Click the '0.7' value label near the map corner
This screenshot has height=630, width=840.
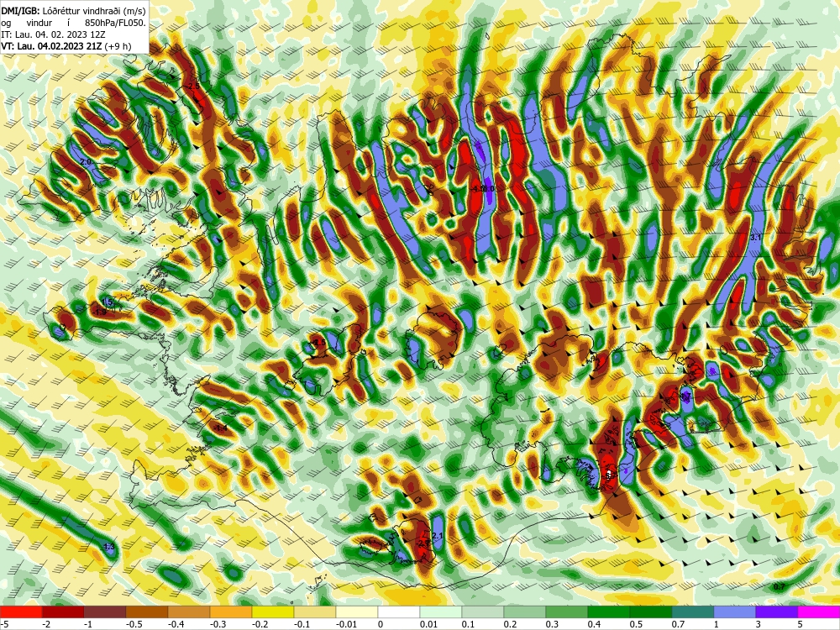point(780,587)
